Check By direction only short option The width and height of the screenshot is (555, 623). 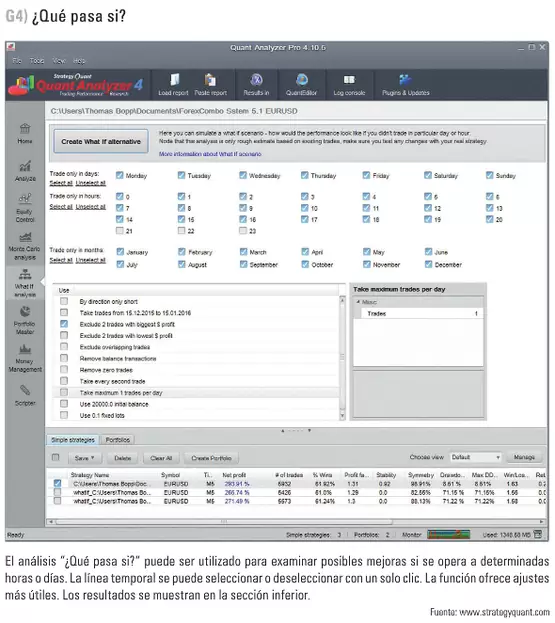64,301
